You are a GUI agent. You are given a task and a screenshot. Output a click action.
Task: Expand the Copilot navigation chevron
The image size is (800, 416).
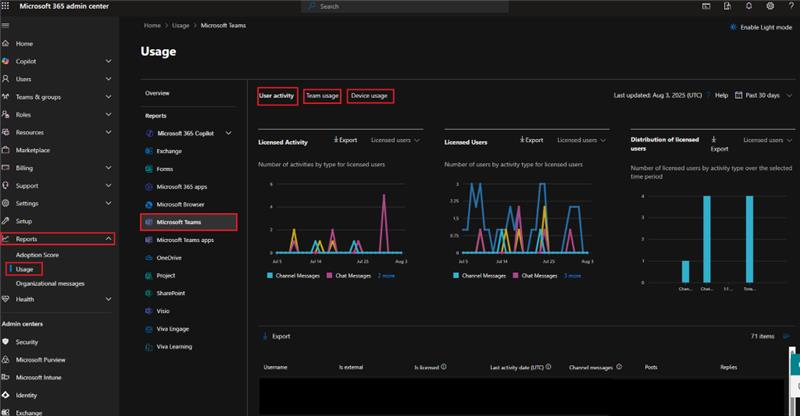coord(108,61)
